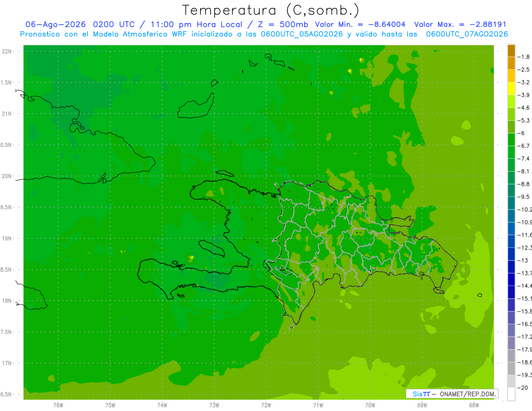Click the 70W longitude axis label

(x=370, y=405)
